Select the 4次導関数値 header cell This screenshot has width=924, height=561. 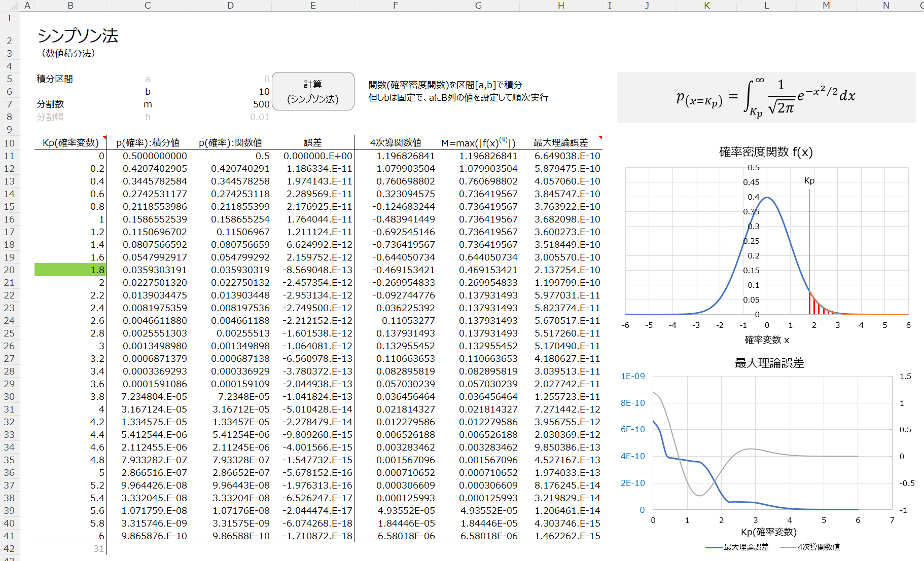pyautogui.click(x=396, y=142)
